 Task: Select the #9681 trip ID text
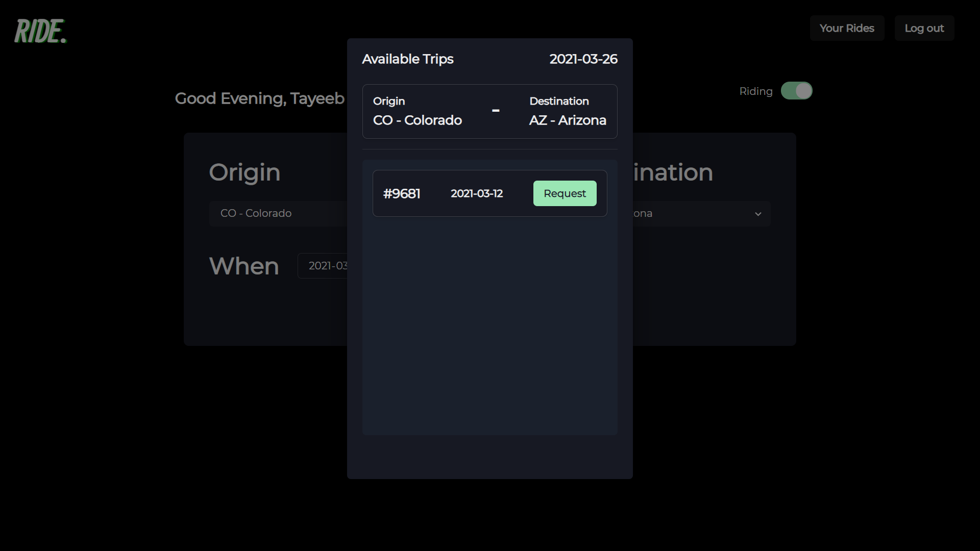click(402, 194)
